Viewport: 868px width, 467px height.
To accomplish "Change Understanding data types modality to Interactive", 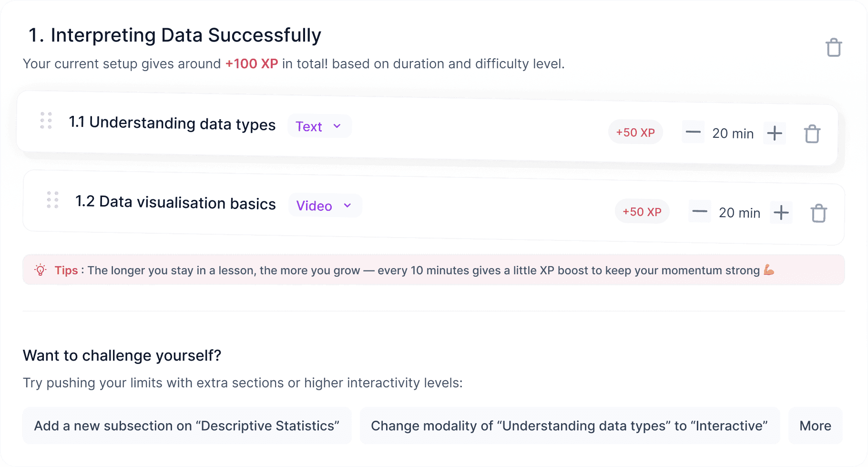I will [x=569, y=425].
